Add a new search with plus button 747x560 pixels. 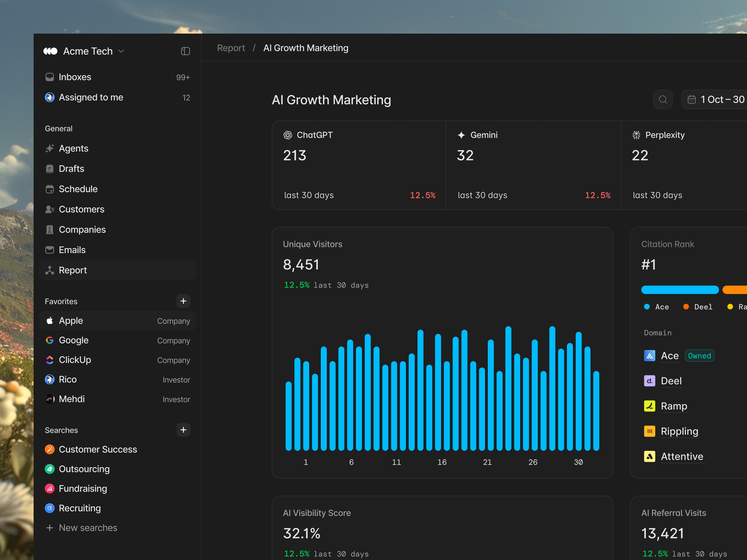click(183, 430)
